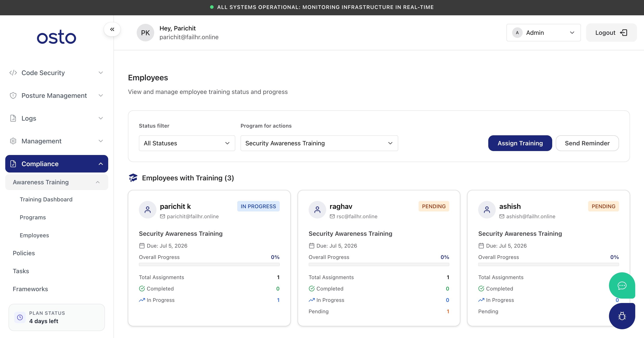Viewport: 644px width, 338px height.
Task: Click 'Total Assignments' in parichit k's card
Action: click(161, 277)
